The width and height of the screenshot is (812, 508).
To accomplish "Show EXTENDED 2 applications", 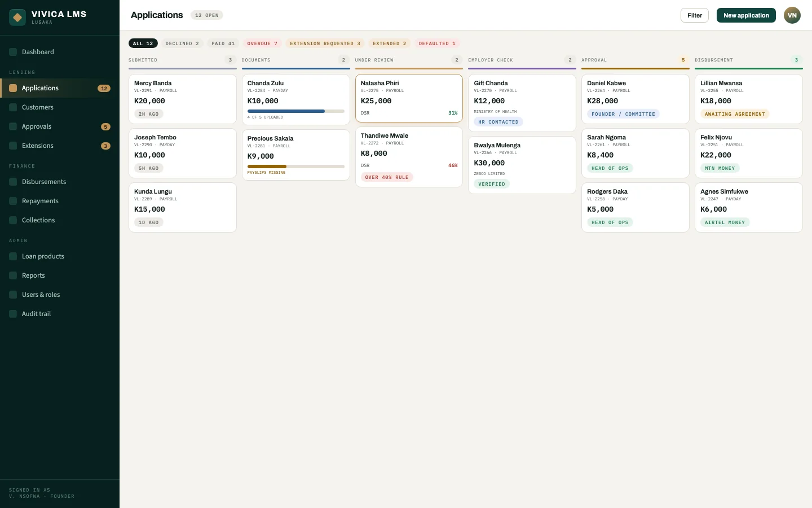I will tap(390, 43).
